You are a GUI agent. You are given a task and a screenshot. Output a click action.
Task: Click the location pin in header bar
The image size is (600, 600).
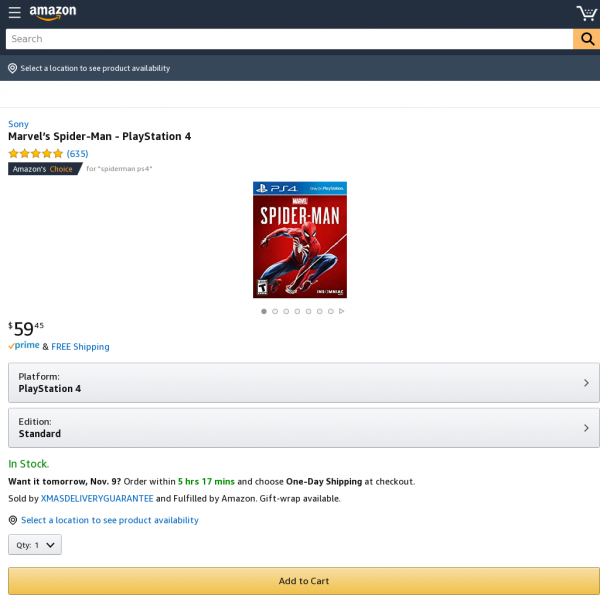[13, 68]
